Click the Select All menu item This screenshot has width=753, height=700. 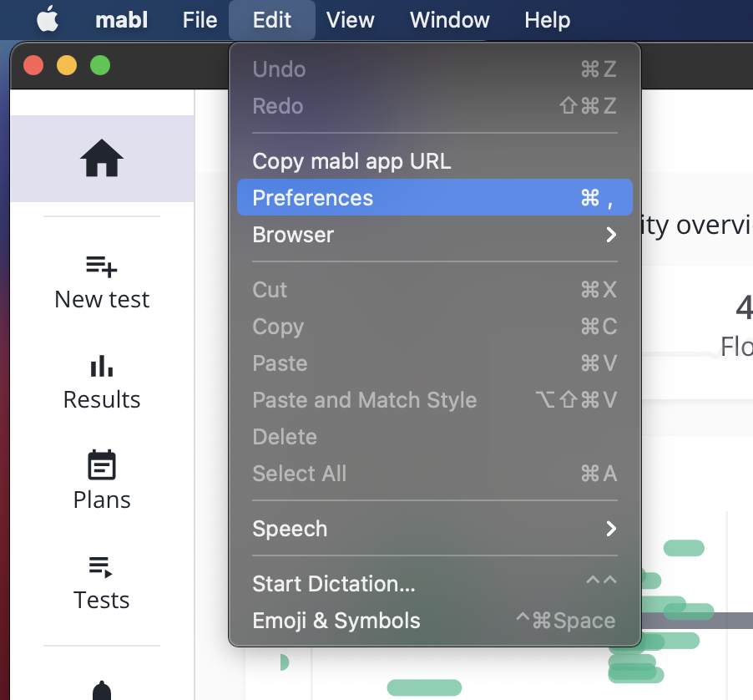[435, 474]
